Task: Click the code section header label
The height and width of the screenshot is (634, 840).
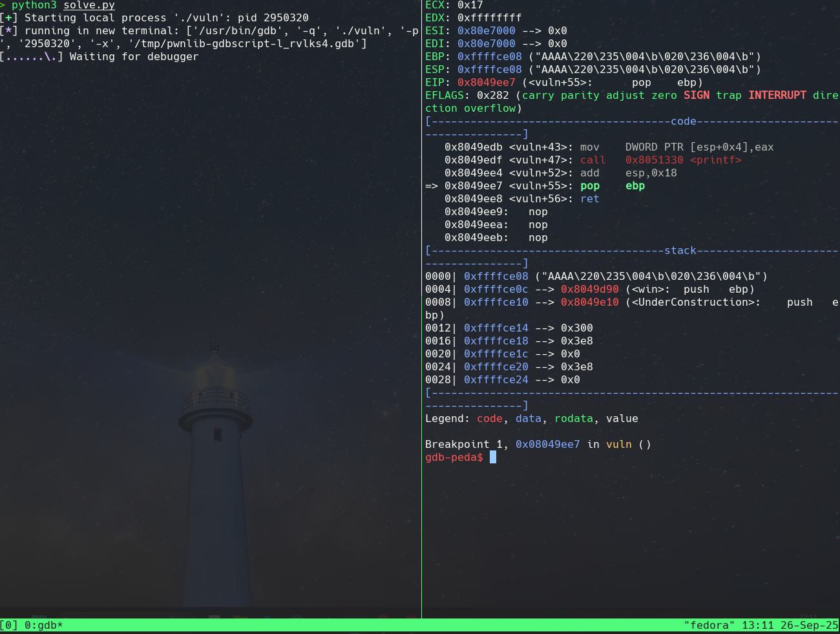Action: pyautogui.click(x=683, y=122)
